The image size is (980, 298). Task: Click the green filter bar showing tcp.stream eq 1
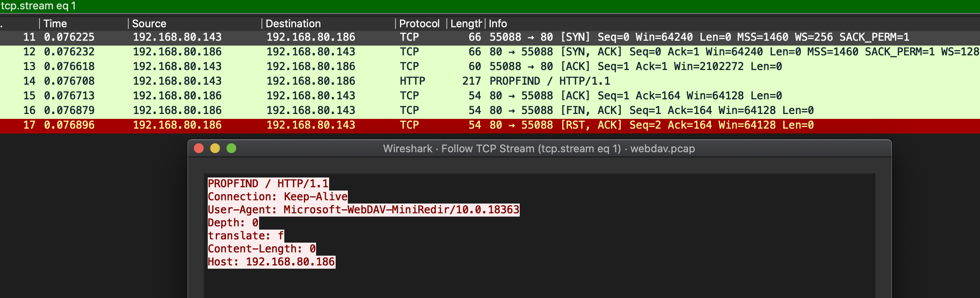163,6
